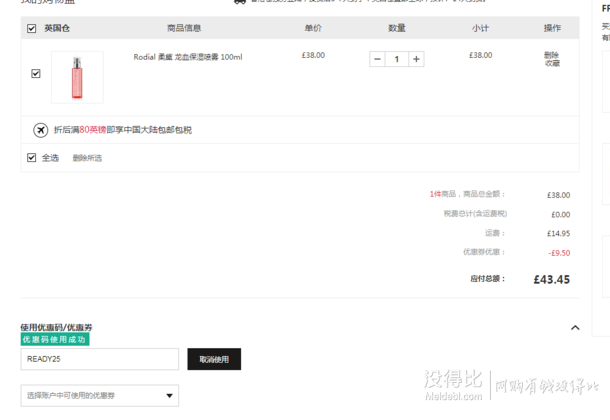Click the coupon discount -£9.50
610x420 pixels.
(559, 253)
